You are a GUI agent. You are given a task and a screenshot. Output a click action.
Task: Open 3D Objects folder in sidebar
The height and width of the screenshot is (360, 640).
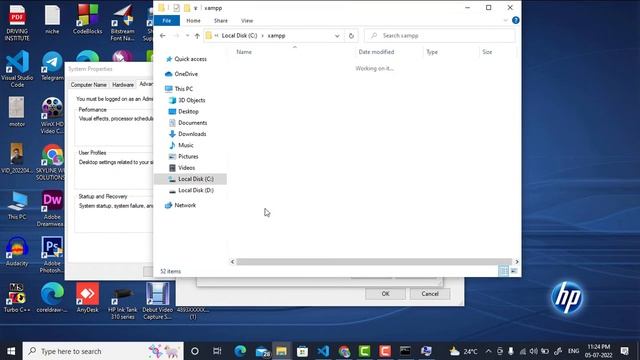tap(187, 100)
